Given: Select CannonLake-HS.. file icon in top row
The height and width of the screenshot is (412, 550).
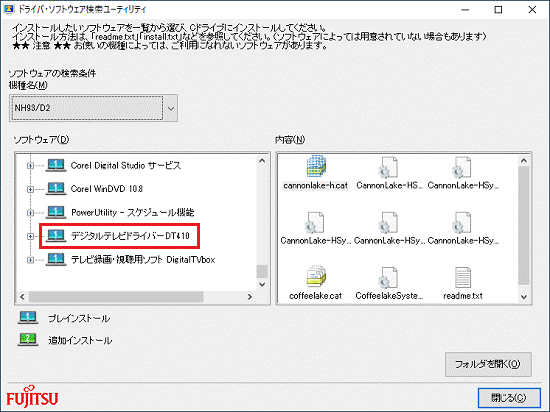Looking at the screenshot, I should (x=388, y=167).
